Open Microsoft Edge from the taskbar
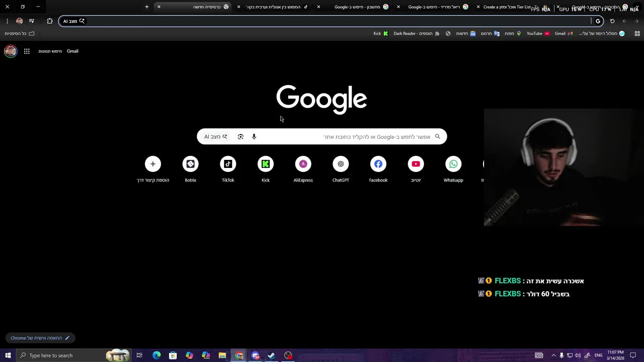The width and height of the screenshot is (644, 362). coord(156,355)
